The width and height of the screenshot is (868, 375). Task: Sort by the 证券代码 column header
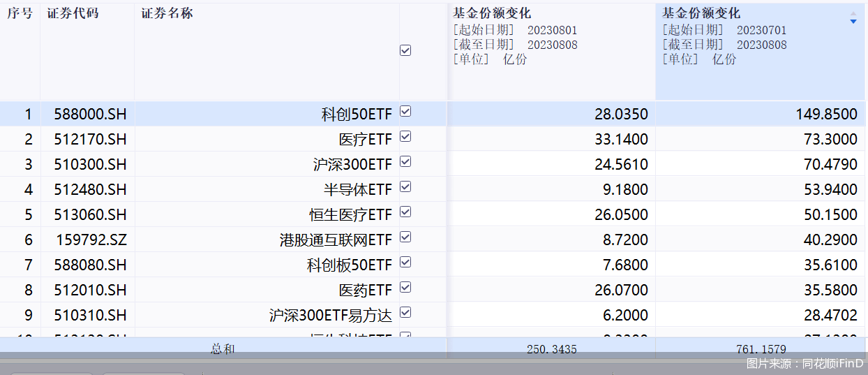[73, 14]
